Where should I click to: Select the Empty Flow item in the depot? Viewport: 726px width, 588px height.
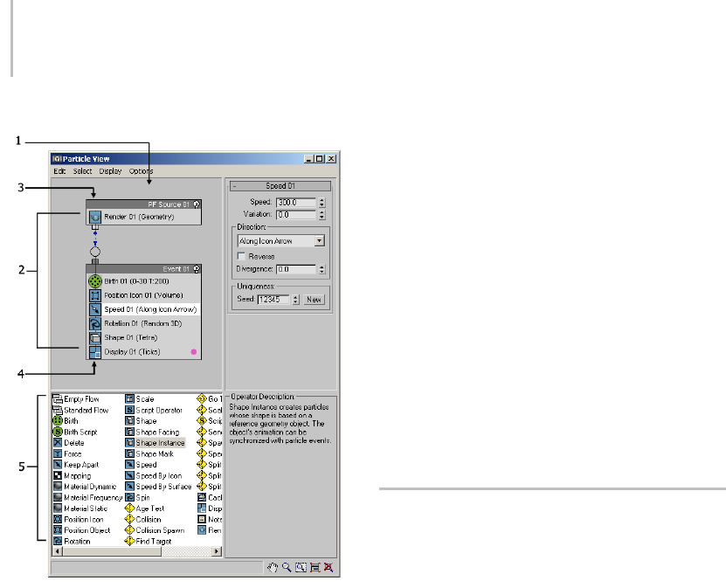pos(76,398)
